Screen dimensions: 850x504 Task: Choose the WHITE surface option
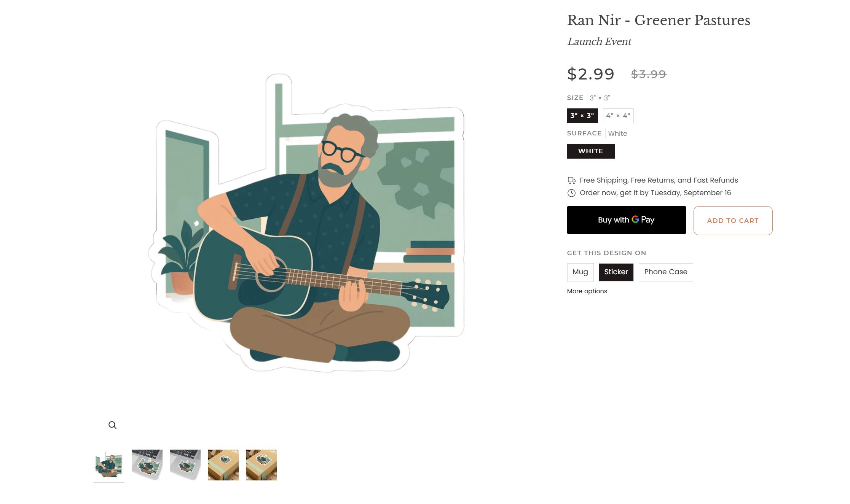click(x=591, y=151)
